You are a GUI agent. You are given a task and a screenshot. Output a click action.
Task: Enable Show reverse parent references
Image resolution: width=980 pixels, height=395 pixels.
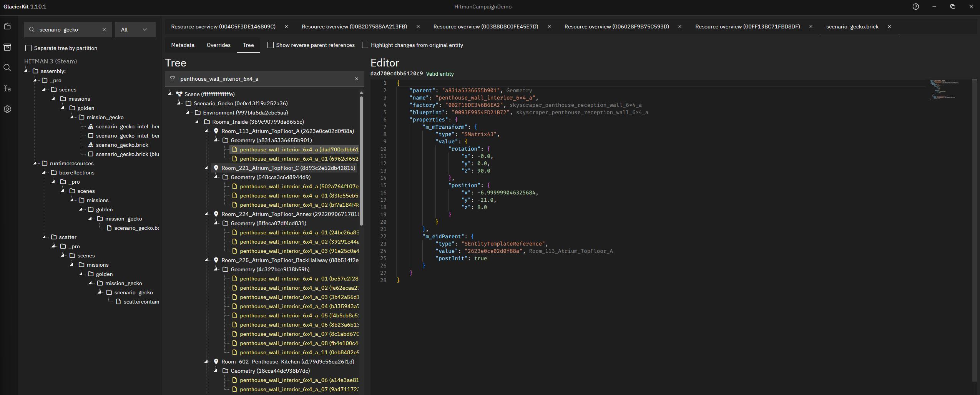[271, 45]
